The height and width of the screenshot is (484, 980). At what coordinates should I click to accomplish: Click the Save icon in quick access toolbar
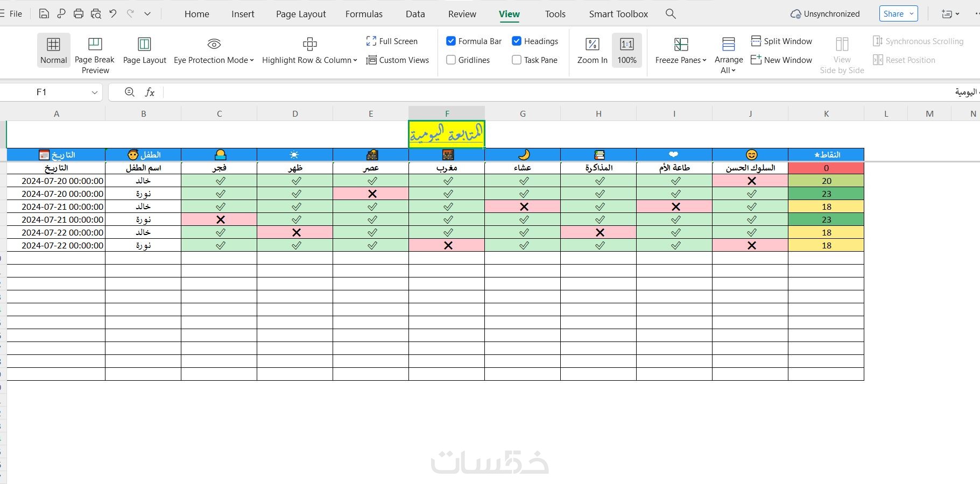tap(44, 14)
